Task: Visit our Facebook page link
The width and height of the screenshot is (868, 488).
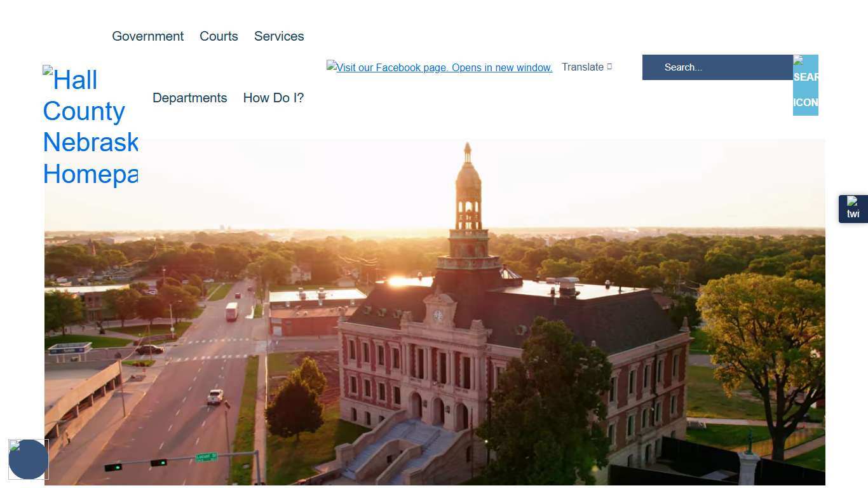Action: click(x=444, y=68)
